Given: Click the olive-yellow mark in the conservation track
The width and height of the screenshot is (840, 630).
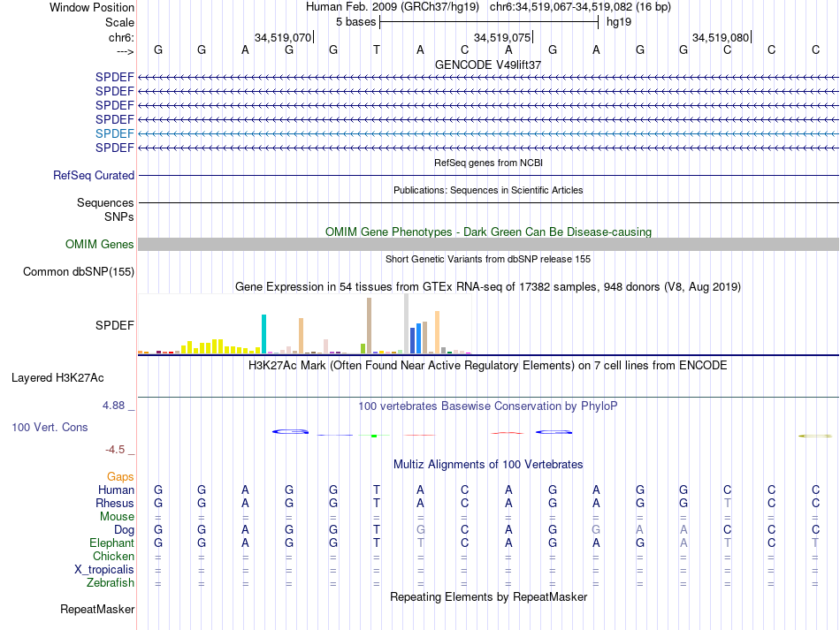Looking at the screenshot, I should coord(815,436).
